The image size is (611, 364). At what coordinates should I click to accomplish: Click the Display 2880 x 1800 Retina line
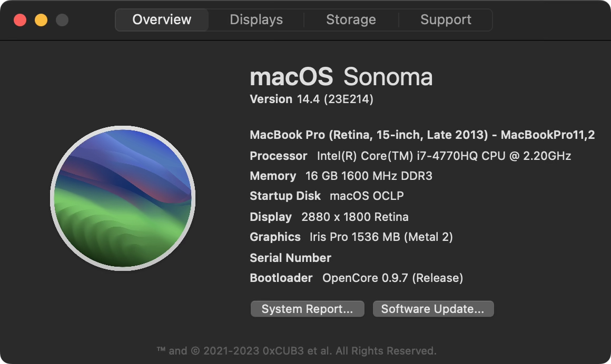tap(329, 217)
